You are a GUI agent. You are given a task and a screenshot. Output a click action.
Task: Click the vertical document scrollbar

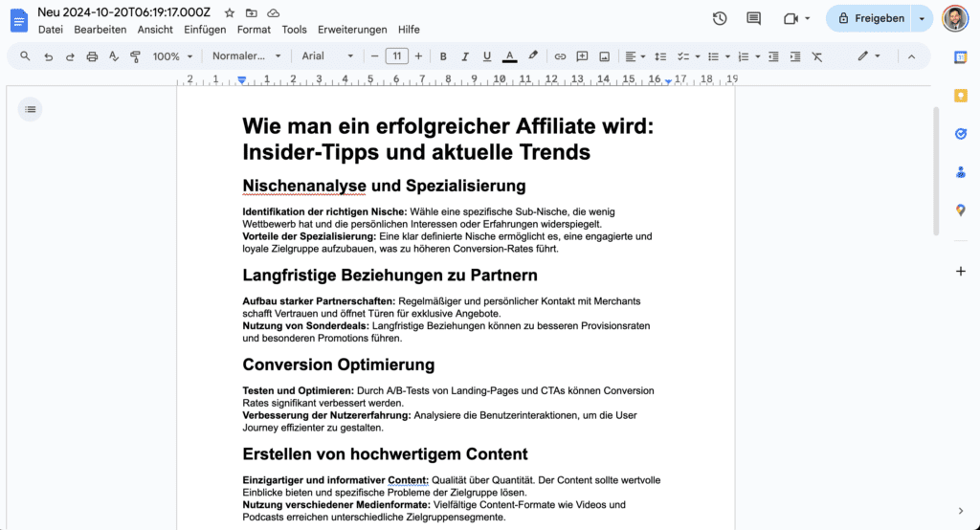pos(936,171)
